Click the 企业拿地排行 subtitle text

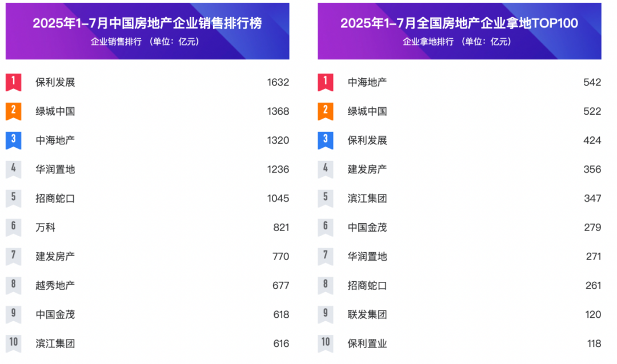428,42
